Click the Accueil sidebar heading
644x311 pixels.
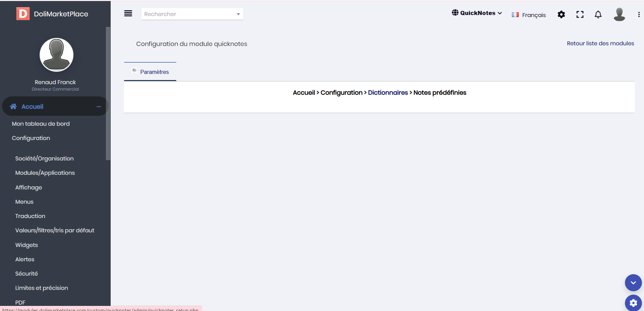coord(32,107)
